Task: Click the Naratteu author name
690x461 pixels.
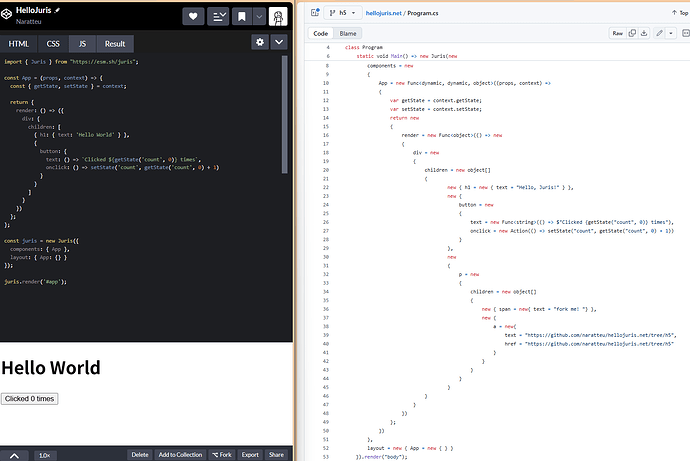Action: 29,22
